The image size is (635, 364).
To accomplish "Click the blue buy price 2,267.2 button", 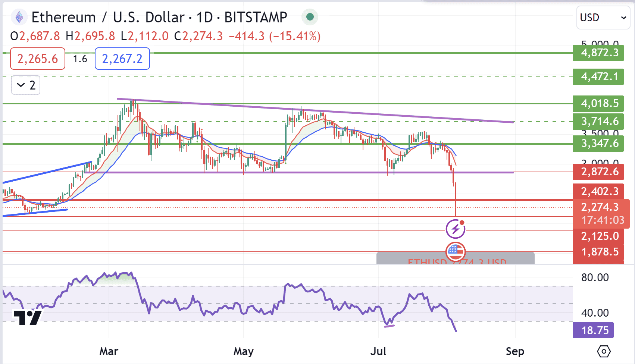I will coord(122,59).
